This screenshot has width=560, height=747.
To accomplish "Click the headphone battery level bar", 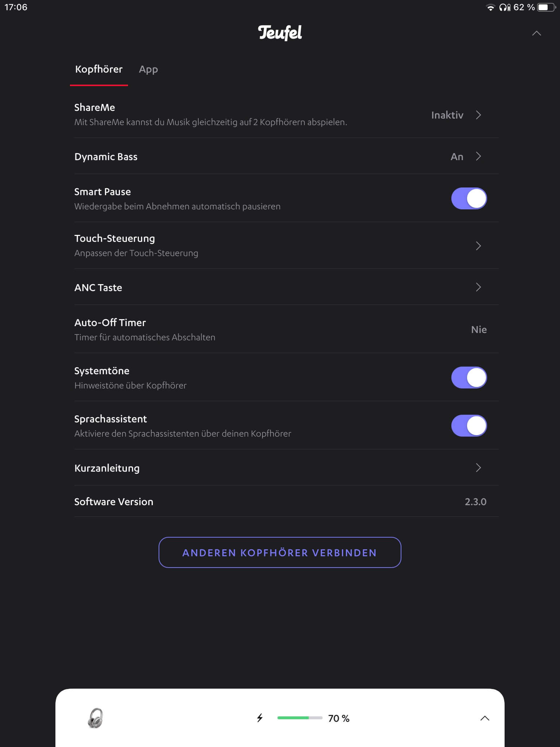I will click(x=300, y=718).
